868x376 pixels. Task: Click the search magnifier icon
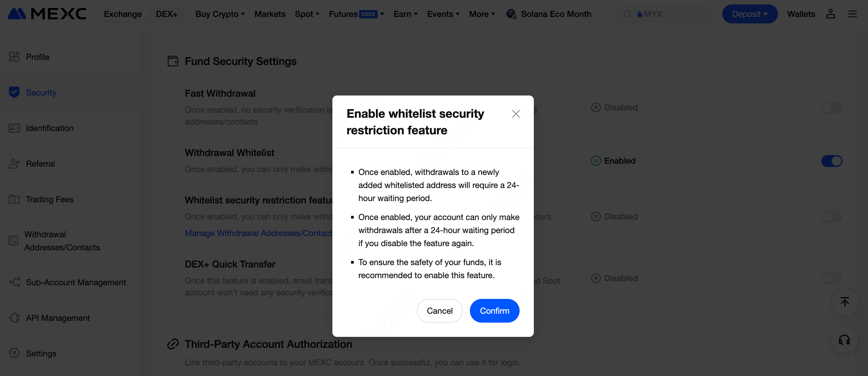[x=627, y=14]
